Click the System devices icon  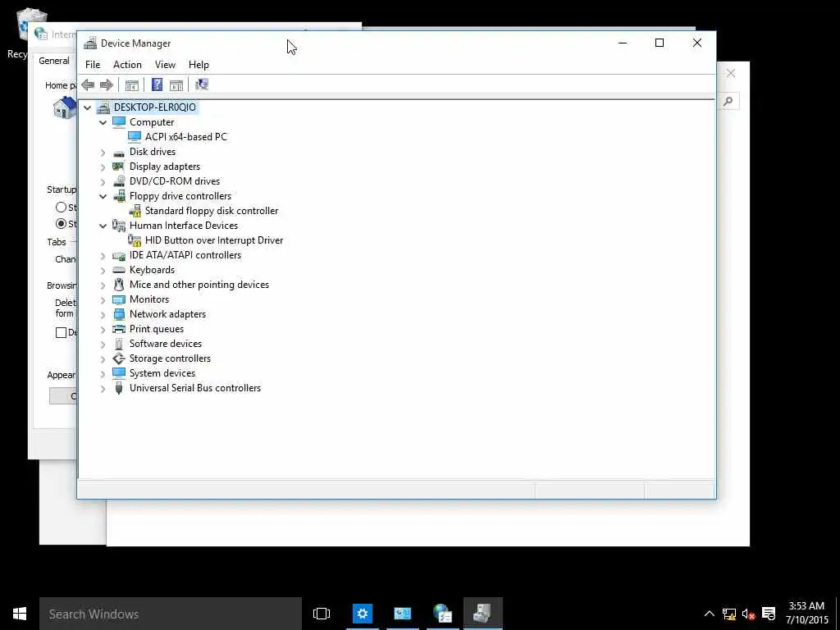pos(119,373)
